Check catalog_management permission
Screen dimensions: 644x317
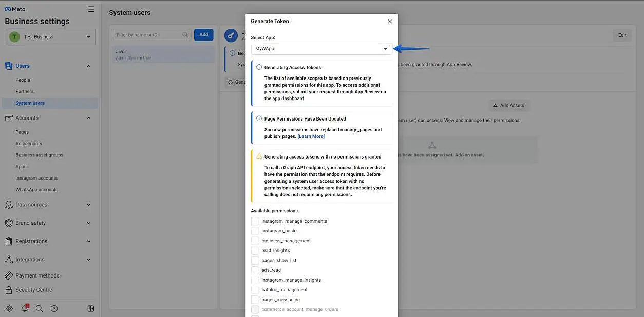(255, 290)
